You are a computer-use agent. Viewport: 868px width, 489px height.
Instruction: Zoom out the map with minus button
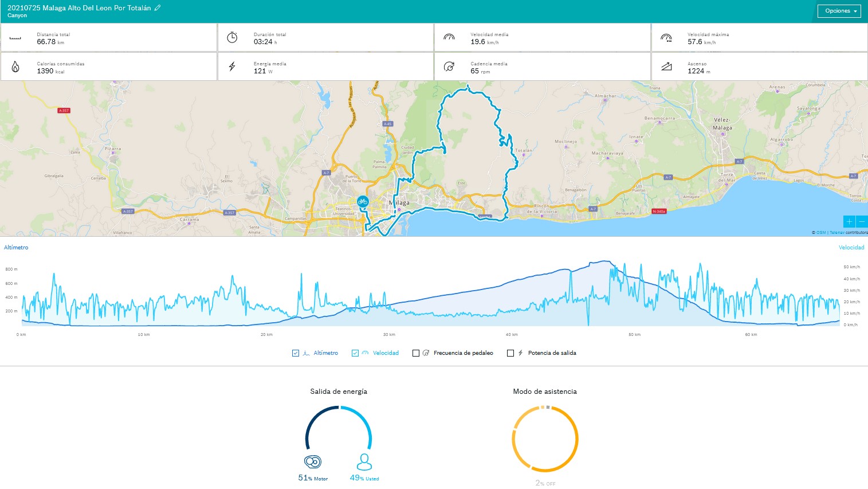tap(862, 221)
